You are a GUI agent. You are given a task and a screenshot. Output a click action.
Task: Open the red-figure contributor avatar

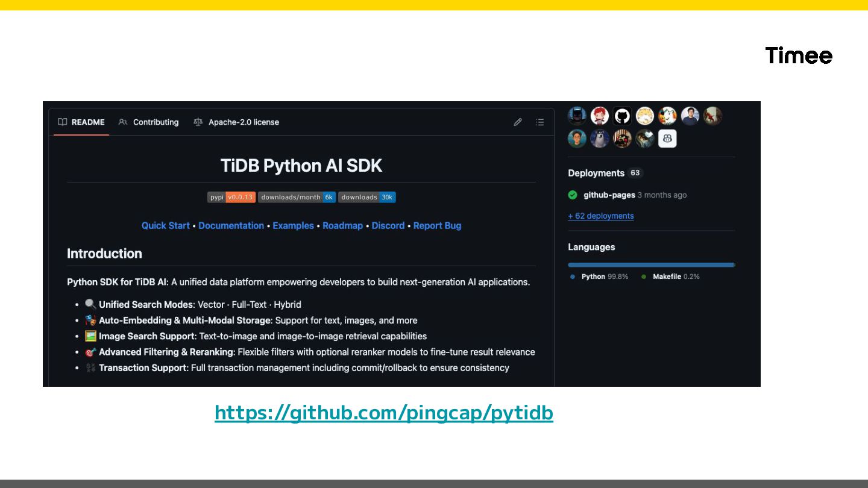tap(712, 116)
